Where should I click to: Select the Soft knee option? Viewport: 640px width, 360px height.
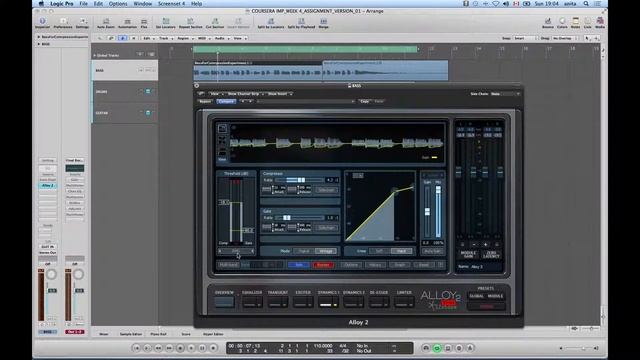tap(379, 251)
